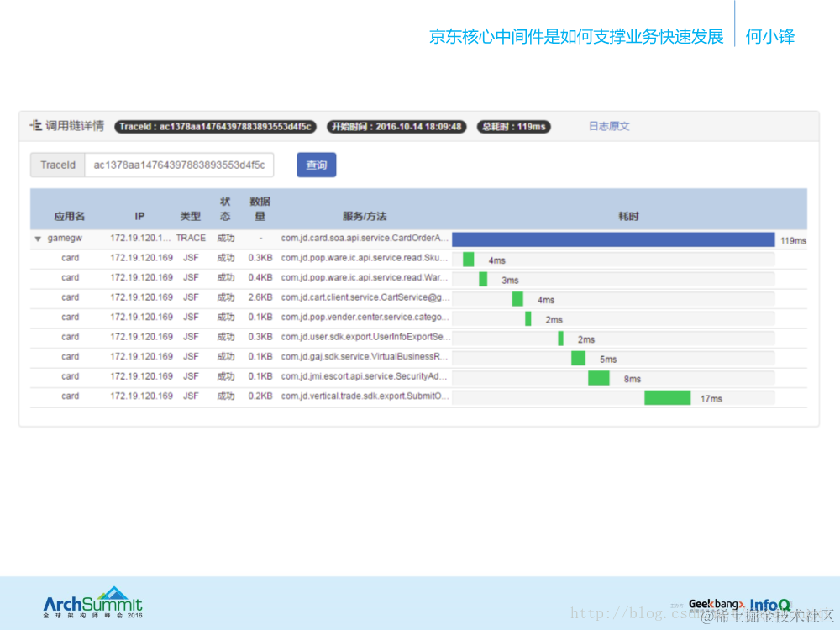Click the Geekbang logo
This screenshot has width=840, height=630.
tap(716, 605)
